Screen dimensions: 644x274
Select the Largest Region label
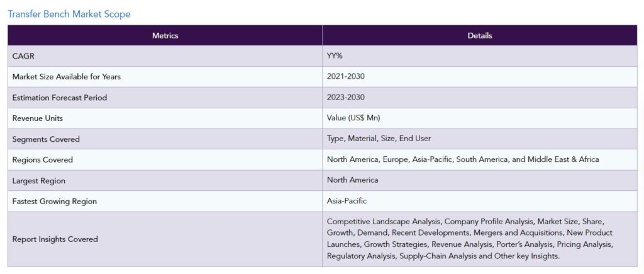coord(39,181)
